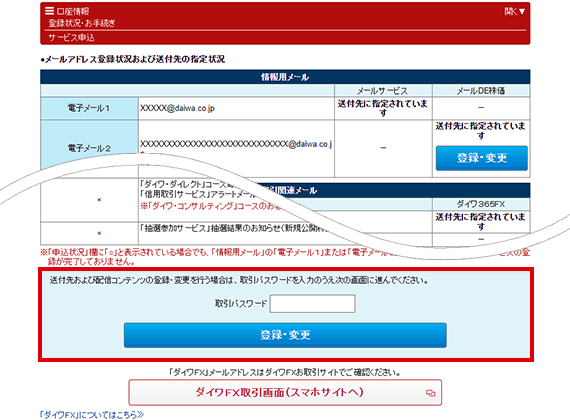Click the red ダイワ・コンサルティング note text

tap(211, 206)
